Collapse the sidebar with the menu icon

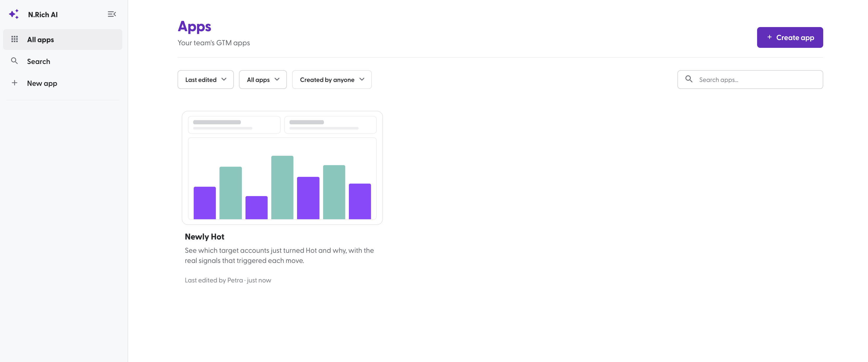pyautogui.click(x=112, y=14)
